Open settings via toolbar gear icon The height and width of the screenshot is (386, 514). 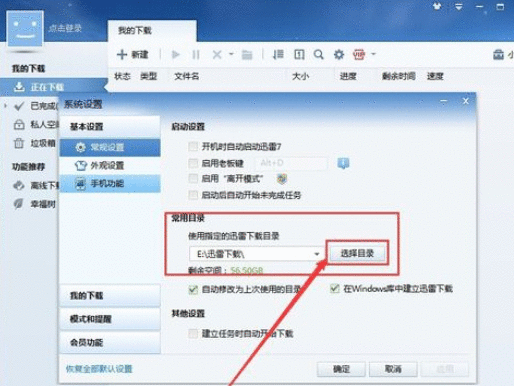[x=339, y=54]
